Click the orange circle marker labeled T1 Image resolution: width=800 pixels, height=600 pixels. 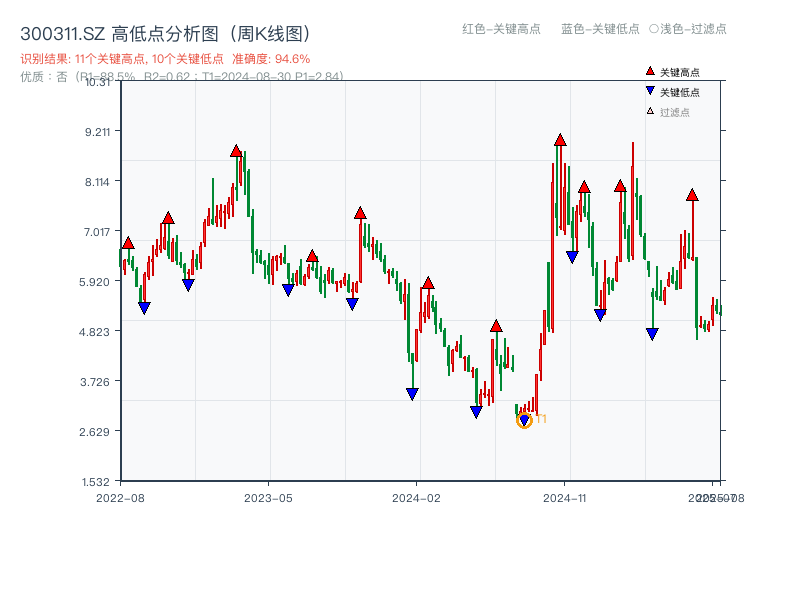(x=524, y=419)
